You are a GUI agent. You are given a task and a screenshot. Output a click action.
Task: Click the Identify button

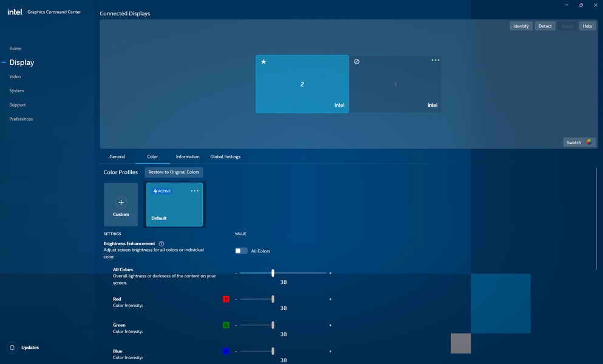point(521,26)
